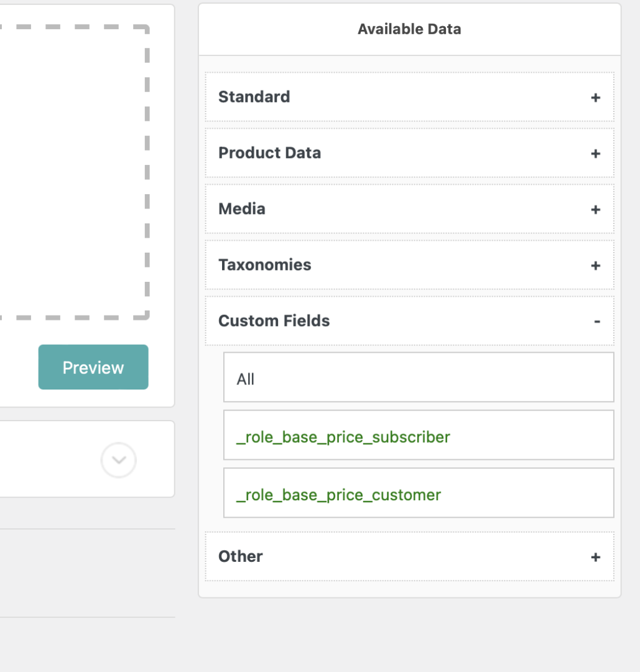Collapse the Custom Fields section
The width and height of the screenshot is (640, 672).
[409, 321]
